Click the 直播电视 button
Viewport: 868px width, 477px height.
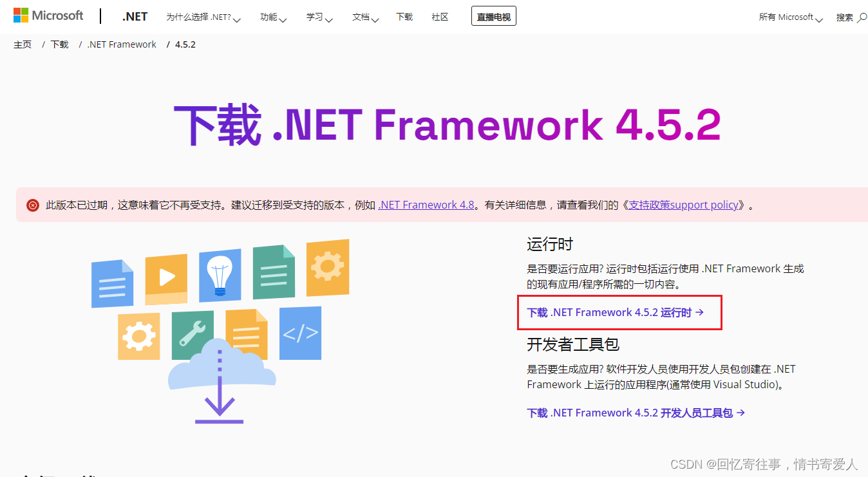(494, 17)
